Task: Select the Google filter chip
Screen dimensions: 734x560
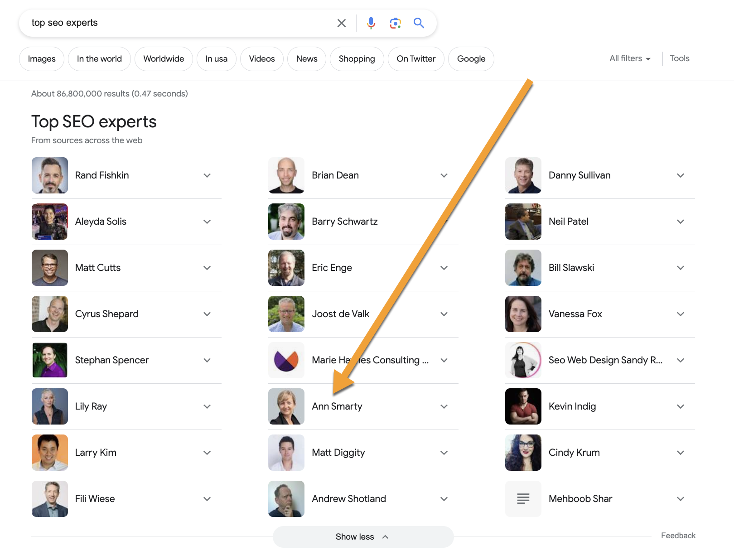Action: point(471,59)
